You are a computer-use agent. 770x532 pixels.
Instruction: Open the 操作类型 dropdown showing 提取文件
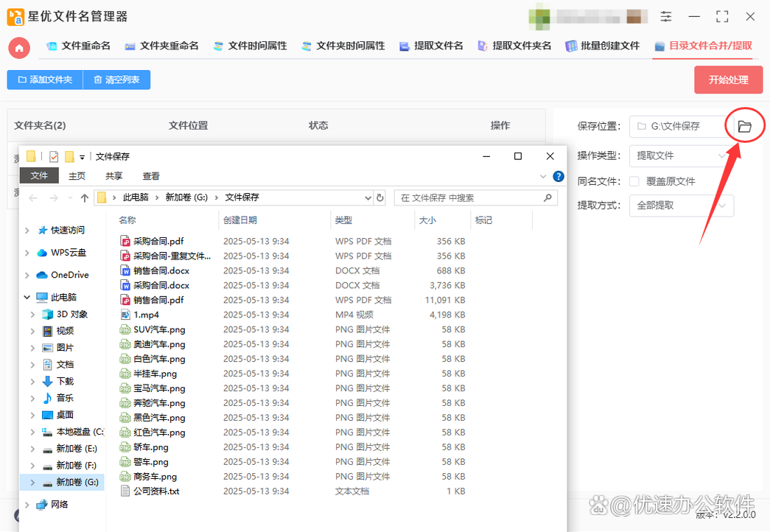pos(682,156)
